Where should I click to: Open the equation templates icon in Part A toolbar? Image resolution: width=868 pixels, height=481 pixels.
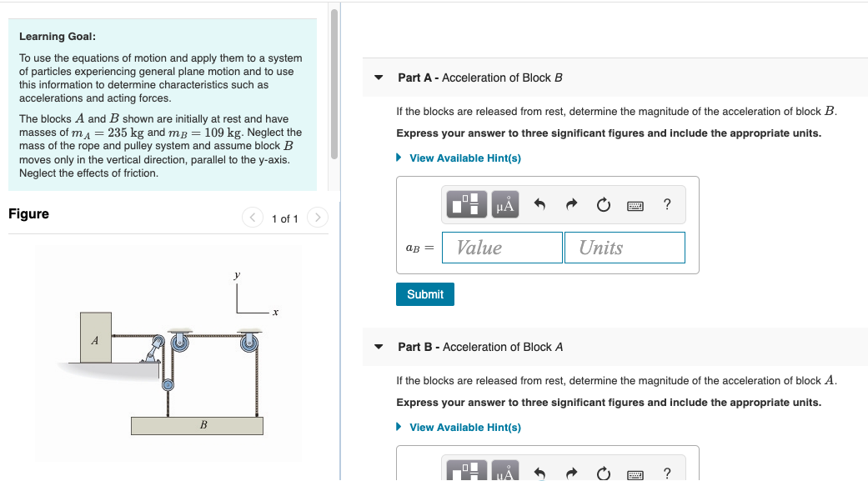coord(465,204)
